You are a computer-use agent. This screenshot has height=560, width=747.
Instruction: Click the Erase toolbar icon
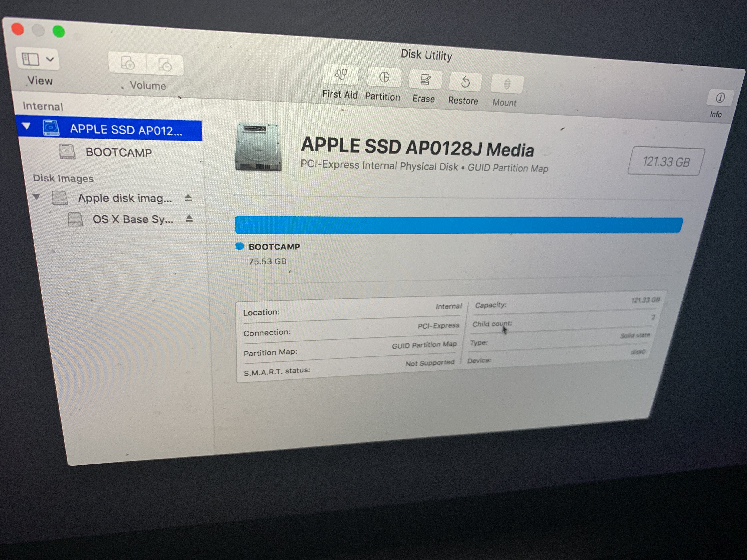425,80
